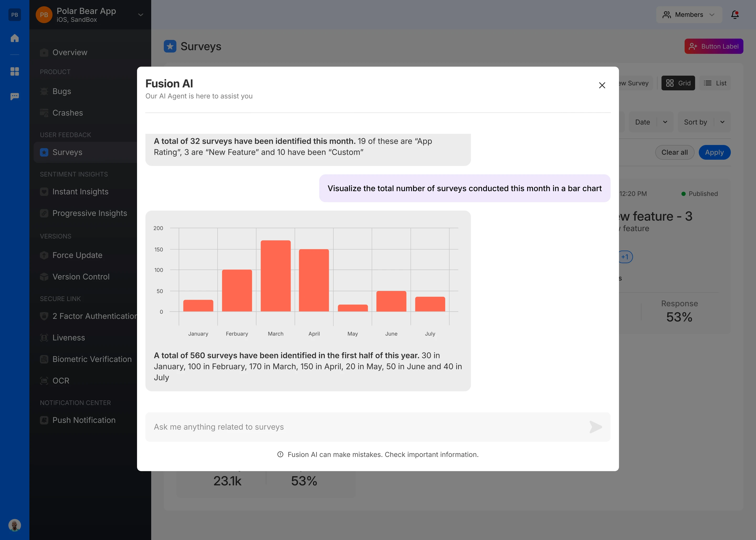Screen dimensions: 756x540
Task: Select Surveys in the sidebar
Action: click(67, 152)
